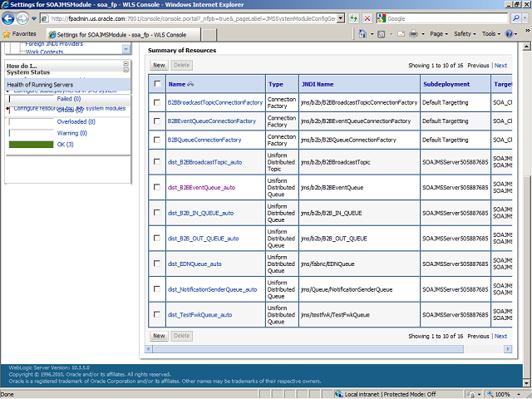Click the Stop loading icon
Viewport: 532px width, 399px height.
367,17
